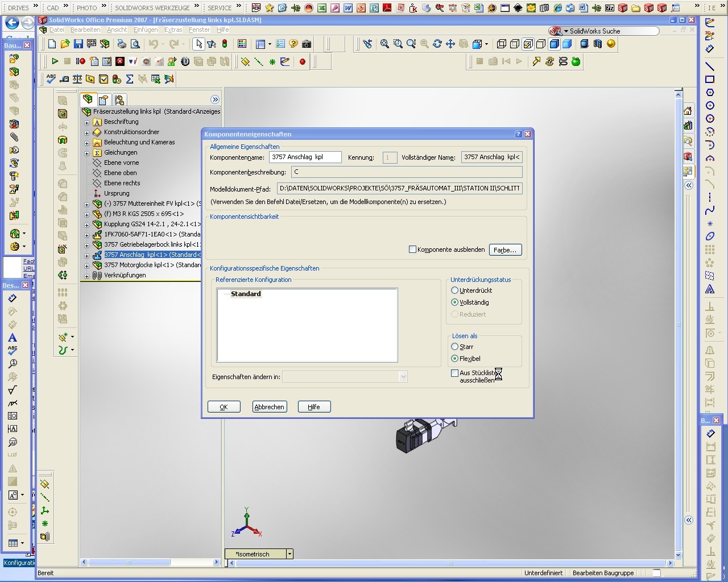Click the horizontal scrollbar of the feature tree
The width and height of the screenshot is (728, 582).
coord(151,562)
